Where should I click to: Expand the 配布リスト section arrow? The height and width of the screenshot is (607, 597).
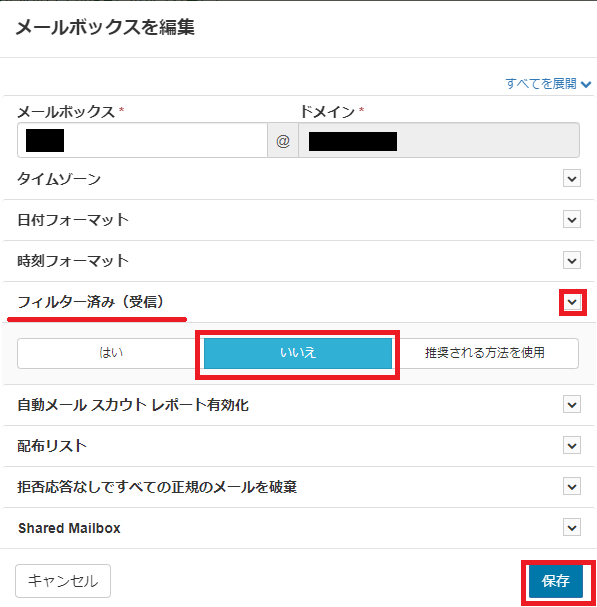click(x=572, y=446)
